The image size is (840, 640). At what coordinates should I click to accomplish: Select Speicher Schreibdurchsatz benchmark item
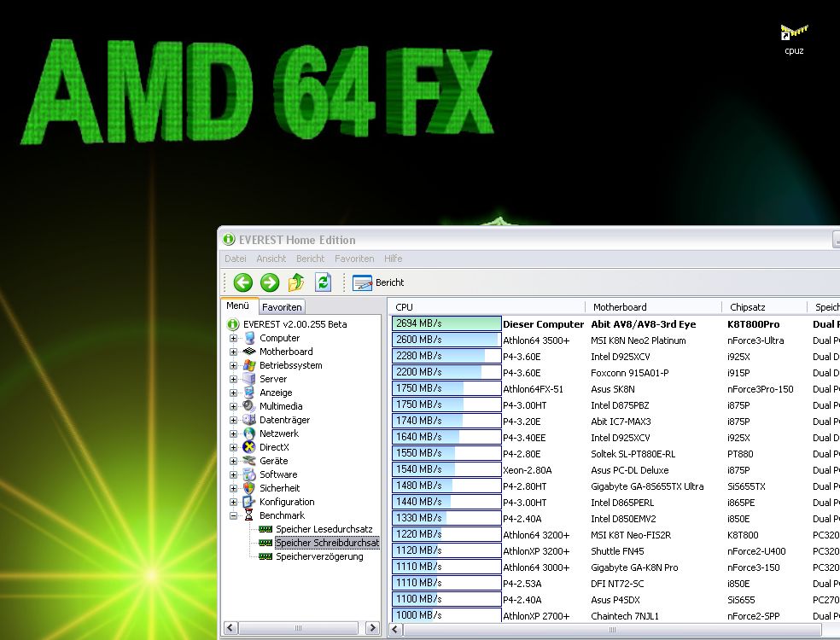click(x=327, y=543)
